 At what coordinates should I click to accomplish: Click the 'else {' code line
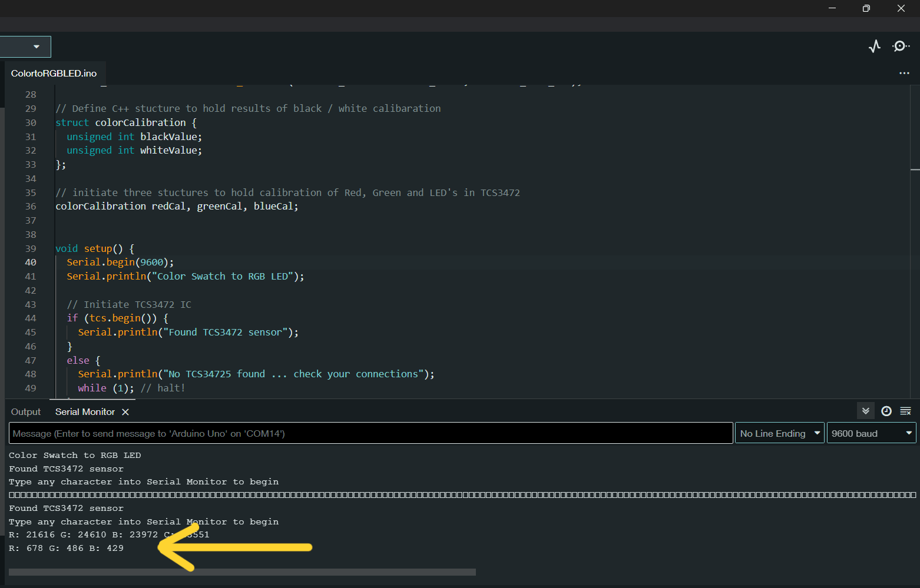84,360
